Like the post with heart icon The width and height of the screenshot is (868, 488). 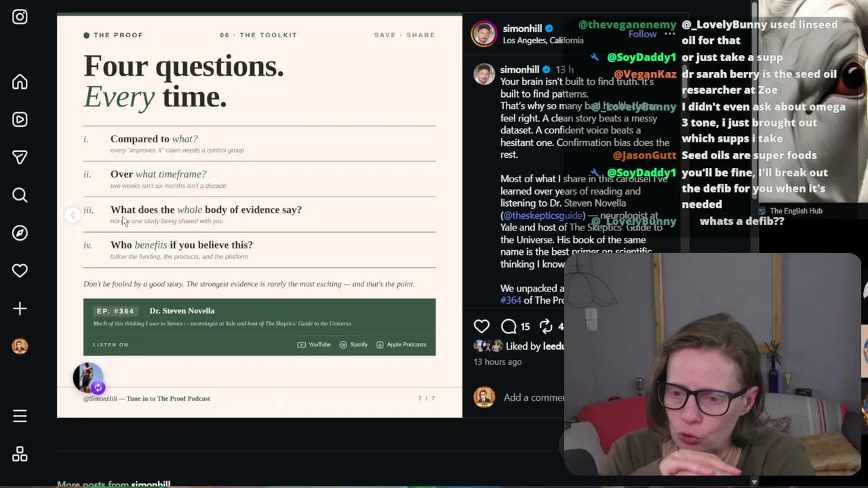pos(481,327)
